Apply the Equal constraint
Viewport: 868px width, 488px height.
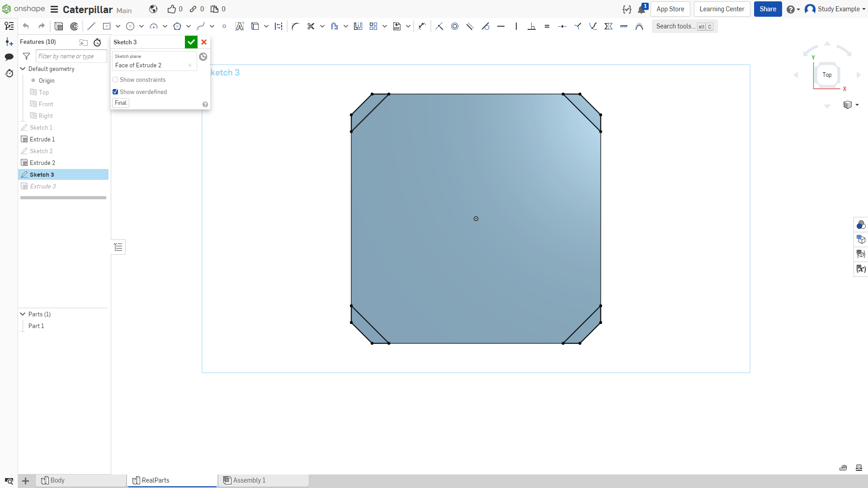click(x=547, y=26)
